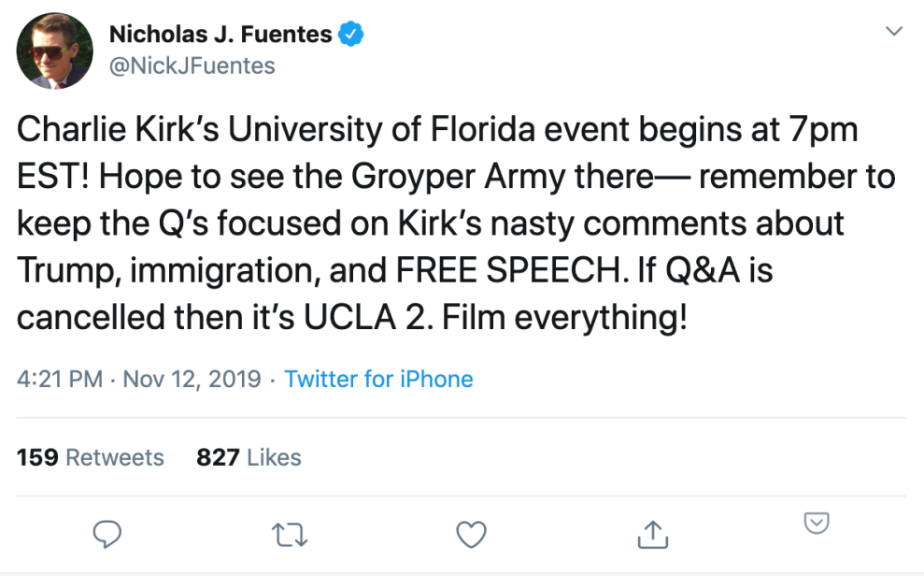Visit the @NickJFuentes handle link
This screenshot has width=924, height=576.
click(192, 65)
